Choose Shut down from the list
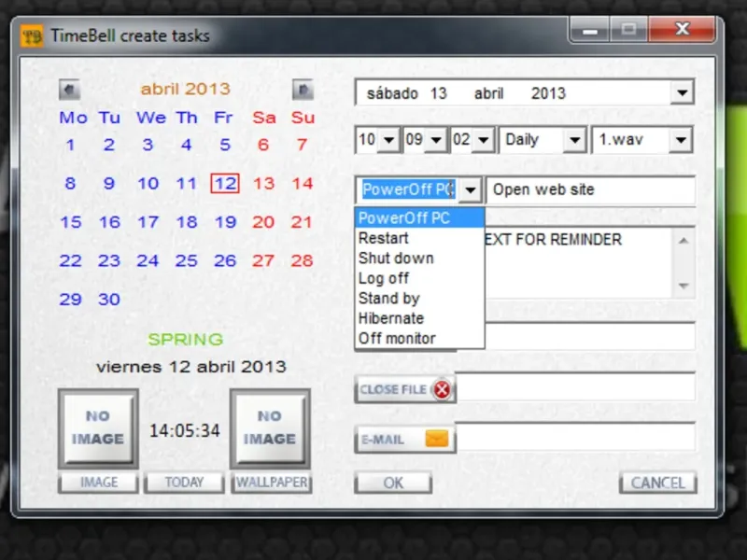The width and height of the screenshot is (747, 560). coord(419,259)
